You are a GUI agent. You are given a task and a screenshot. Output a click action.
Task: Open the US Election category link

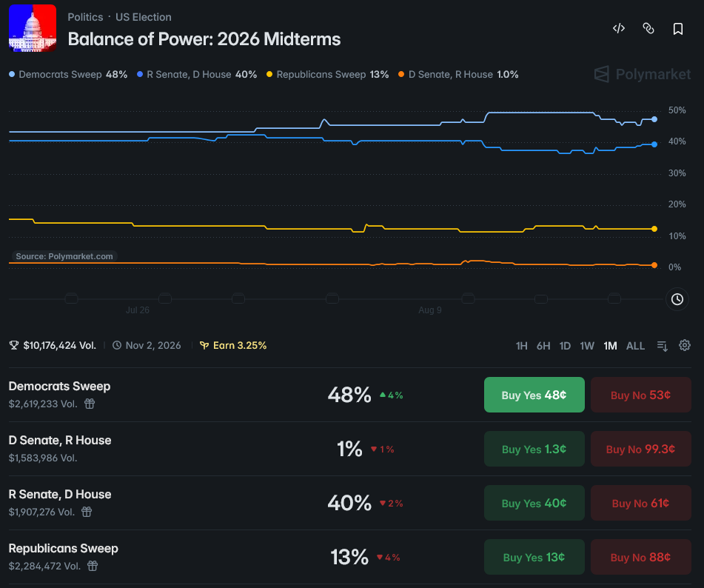coord(143,17)
